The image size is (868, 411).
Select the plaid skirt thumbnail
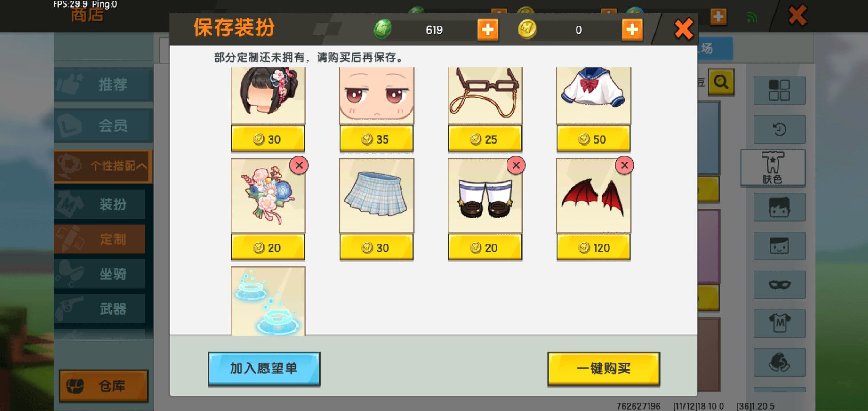click(376, 195)
